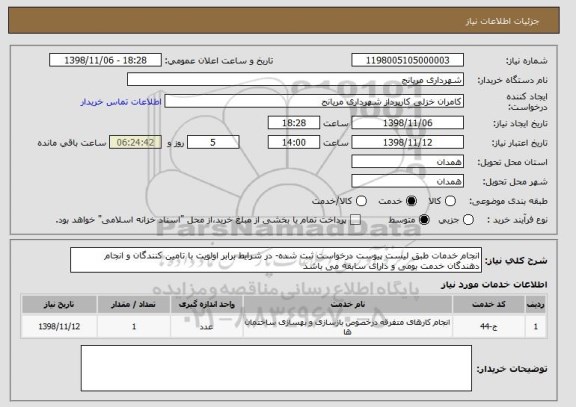Click the need creation date field 1398/11/06

(x=407, y=123)
